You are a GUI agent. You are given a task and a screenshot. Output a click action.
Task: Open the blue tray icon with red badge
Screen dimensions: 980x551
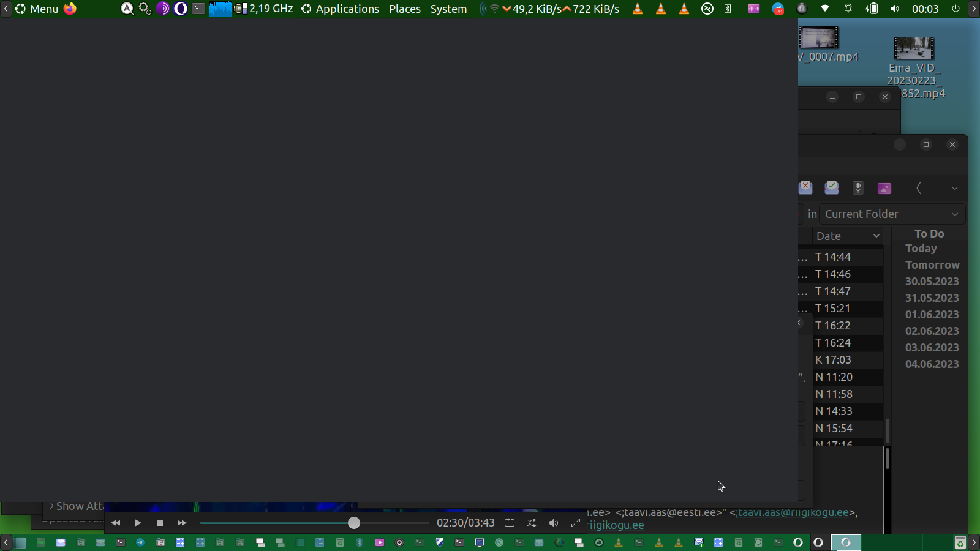click(778, 9)
